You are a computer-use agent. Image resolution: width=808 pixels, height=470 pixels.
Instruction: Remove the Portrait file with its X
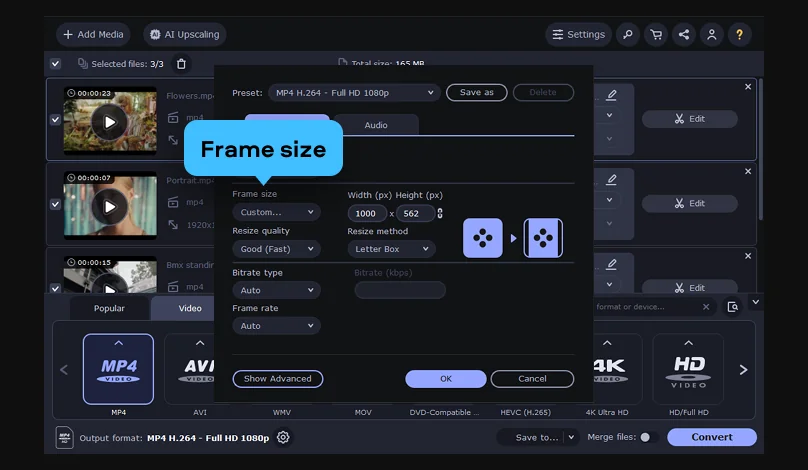point(748,171)
